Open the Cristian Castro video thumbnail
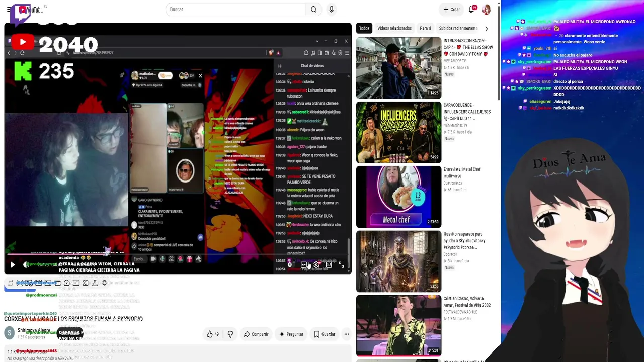This screenshot has height=362, width=644. click(x=398, y=325)
